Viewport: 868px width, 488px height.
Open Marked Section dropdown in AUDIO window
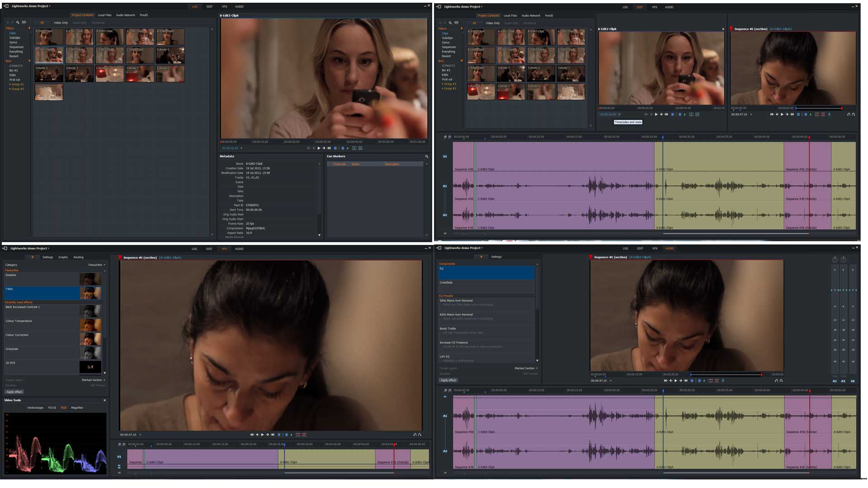(526, 368)
